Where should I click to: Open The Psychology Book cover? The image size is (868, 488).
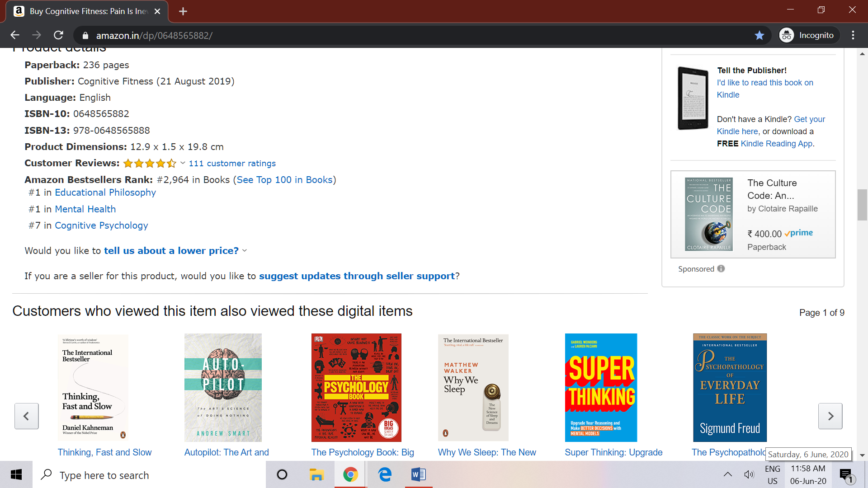(x=356, y=388)
